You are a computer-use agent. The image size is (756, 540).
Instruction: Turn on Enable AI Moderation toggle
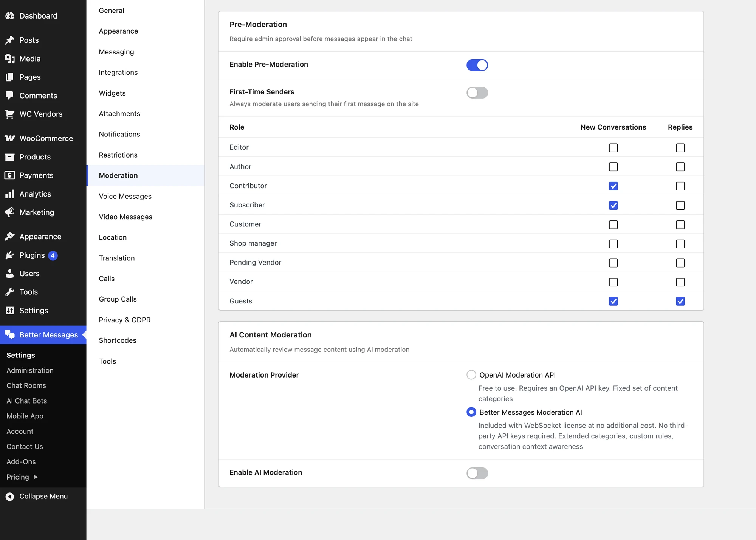477,473
